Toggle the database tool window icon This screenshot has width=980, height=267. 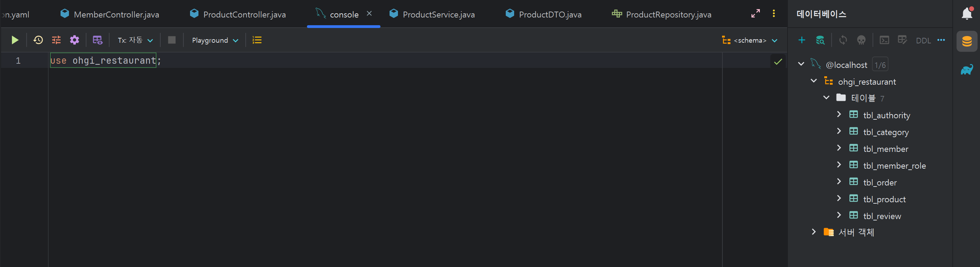pyautogui.click(x=967, y=41)
